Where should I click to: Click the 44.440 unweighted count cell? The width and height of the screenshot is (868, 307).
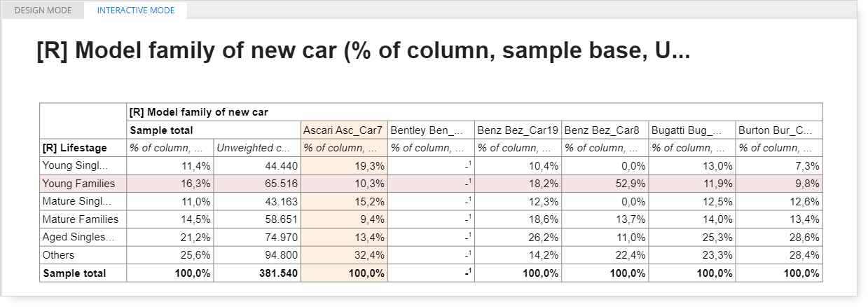257,166
